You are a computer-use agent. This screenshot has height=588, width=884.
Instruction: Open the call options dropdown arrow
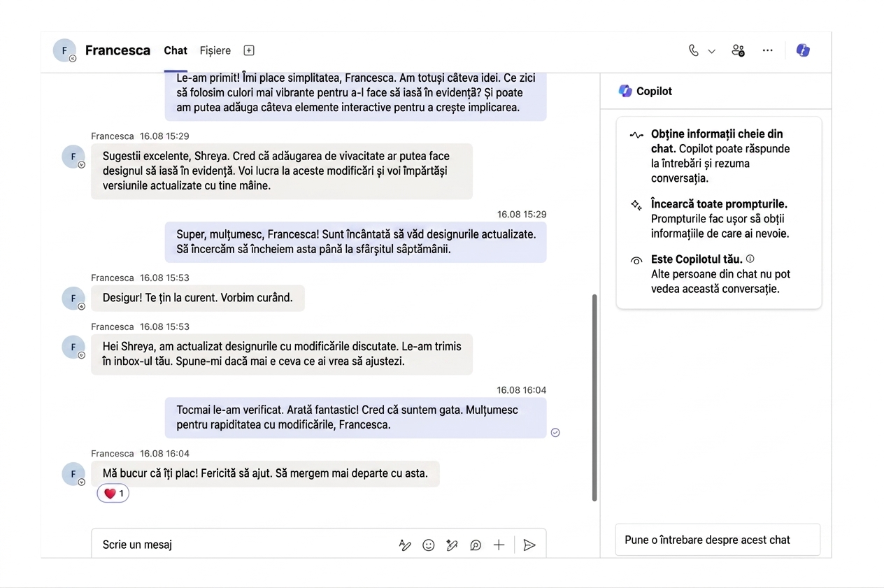coord(711,51)
